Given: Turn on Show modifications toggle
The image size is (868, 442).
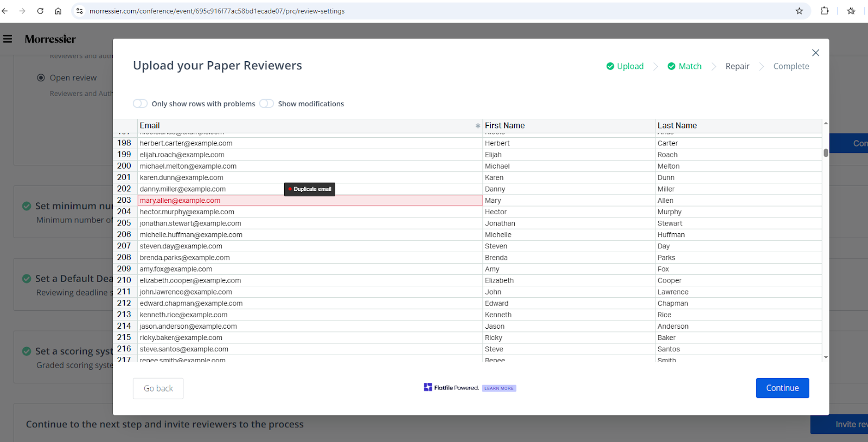Looking at the screenshot, I should pos(266,104).
